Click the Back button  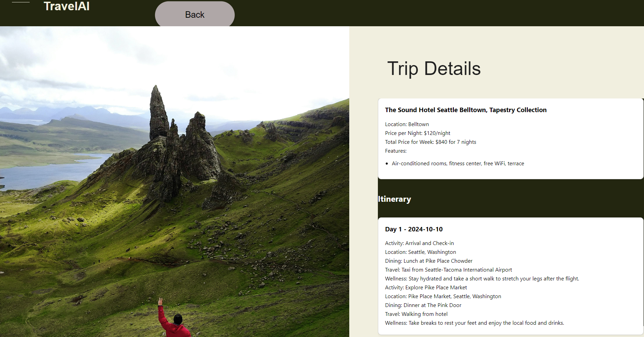pos(195,14)
